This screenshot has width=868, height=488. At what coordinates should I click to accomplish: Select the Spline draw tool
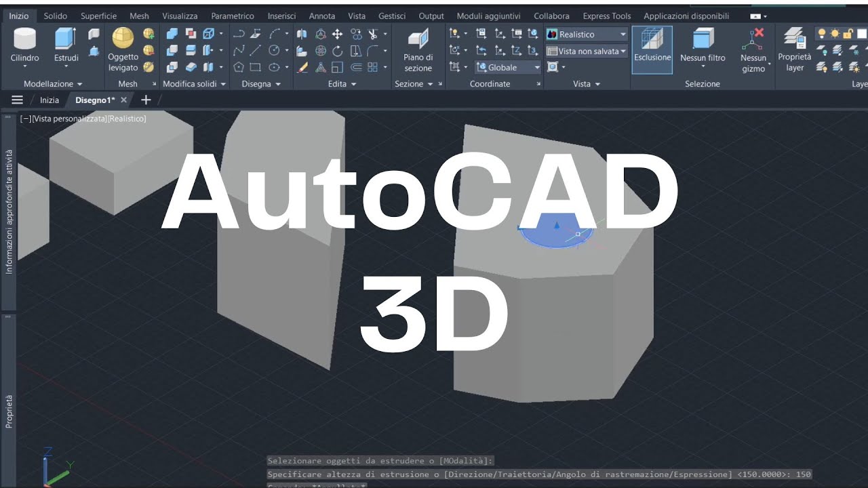click(x=239, y=50)
